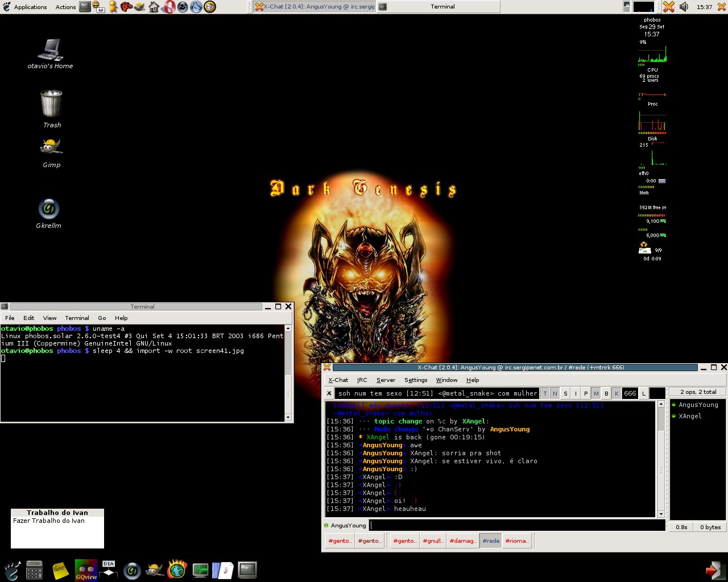Viewport: 728px width, 582px height.
Task: Click the channel key field showing 666
Action: pos(630,393)
